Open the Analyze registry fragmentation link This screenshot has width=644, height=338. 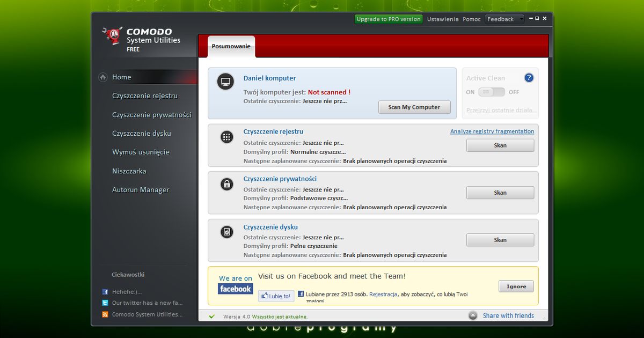click(492, 131)
